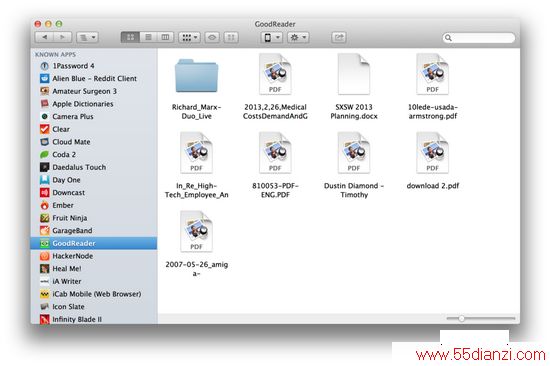The width and height of the screenshot is (550, 366).
Task: Select Daedalus Touch in sidebar
Action: (x=94, y=167)
